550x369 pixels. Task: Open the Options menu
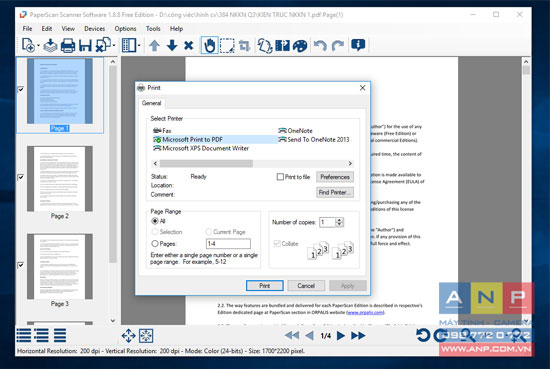click(x=125, y=29)
